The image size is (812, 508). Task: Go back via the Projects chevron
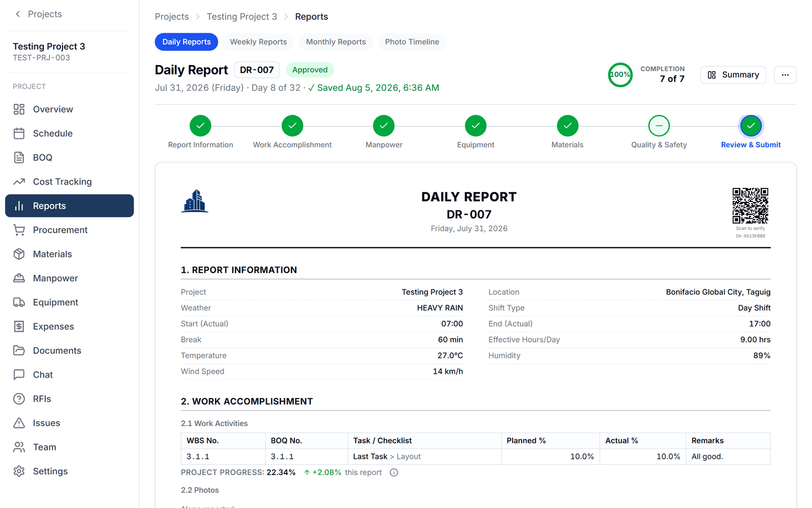pos(18,14)
